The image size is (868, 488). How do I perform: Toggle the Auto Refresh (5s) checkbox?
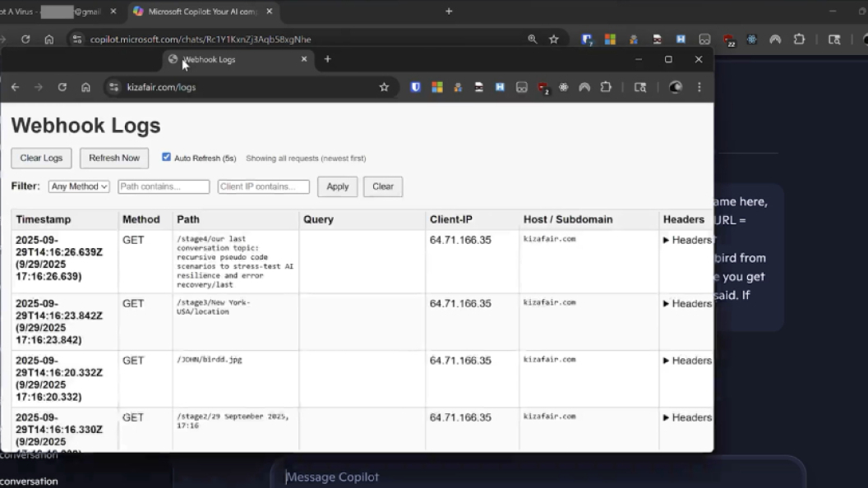pyautogui.click(x=166, y=157)
